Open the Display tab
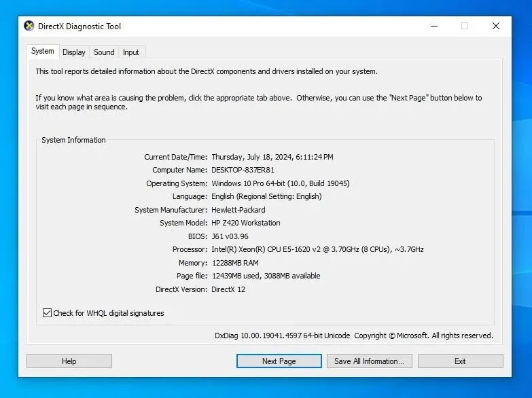The image size is (532, 398). 74,52
